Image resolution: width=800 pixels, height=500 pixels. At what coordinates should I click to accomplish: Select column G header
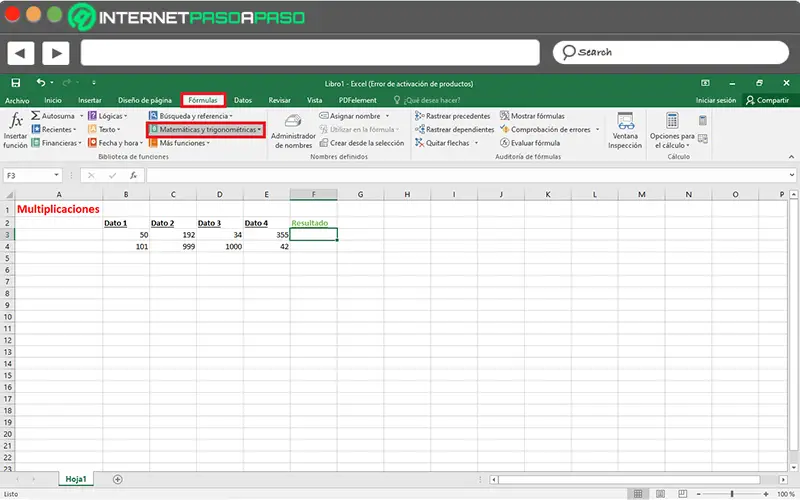tap(360, 194)
